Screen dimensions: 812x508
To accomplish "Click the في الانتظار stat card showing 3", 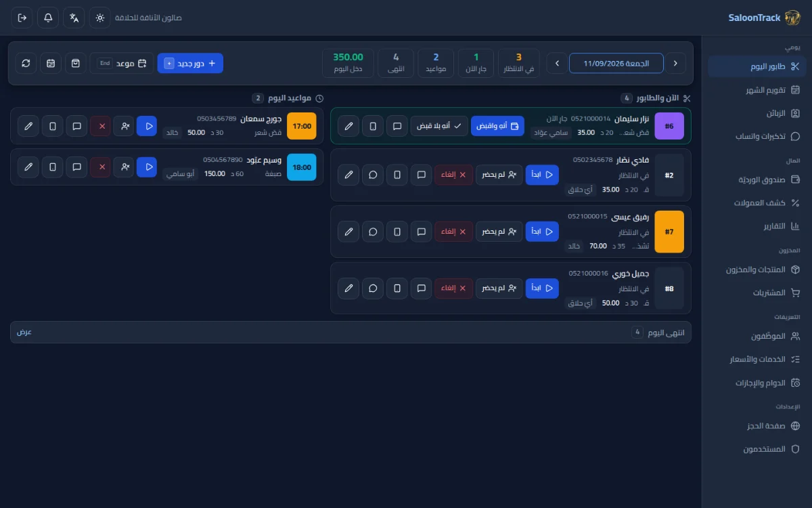I will pos(519,62).
